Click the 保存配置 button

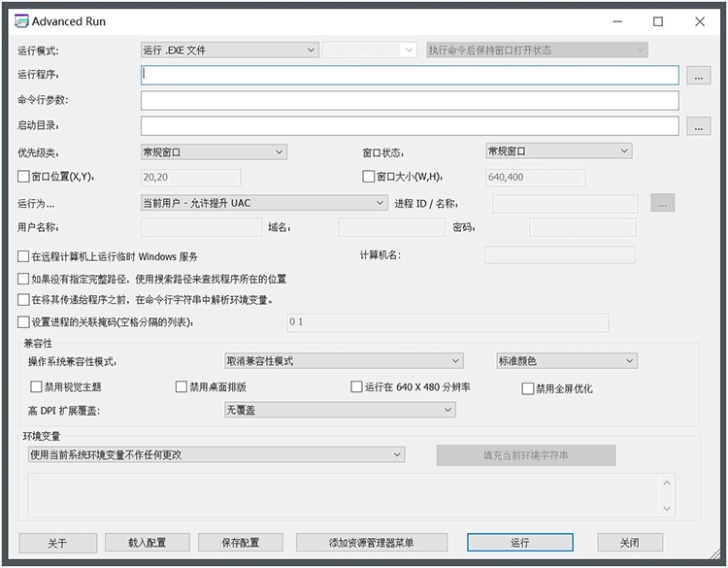240,543
